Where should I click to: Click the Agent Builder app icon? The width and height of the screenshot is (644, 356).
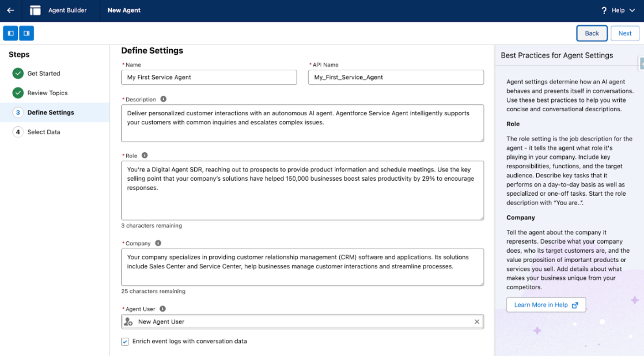(36, 10)
